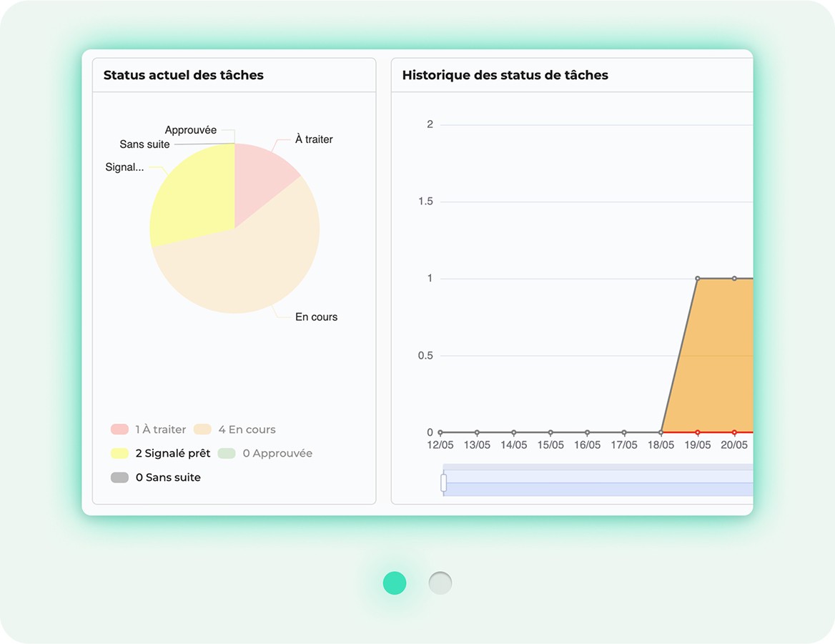Toggle the '0 Approuvée' legend entry
Image resolution: width=835 pixels, height=644 pixels.
click(265, 453)
